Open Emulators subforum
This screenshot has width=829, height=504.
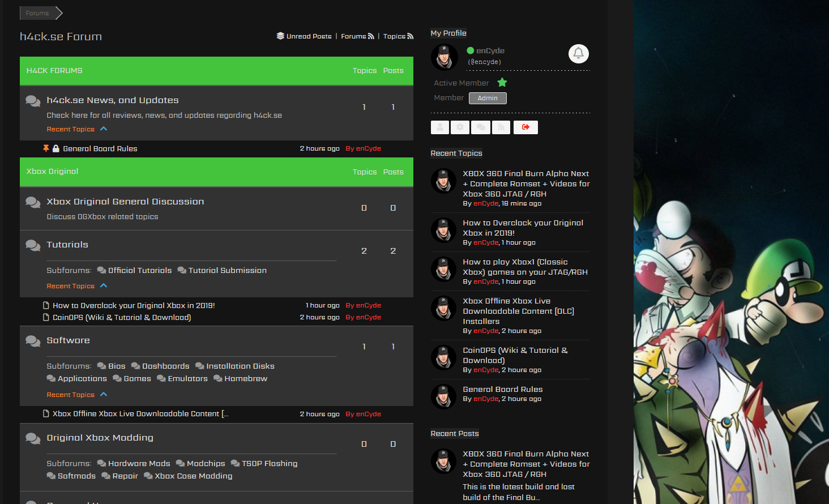[x=188, y=379]
